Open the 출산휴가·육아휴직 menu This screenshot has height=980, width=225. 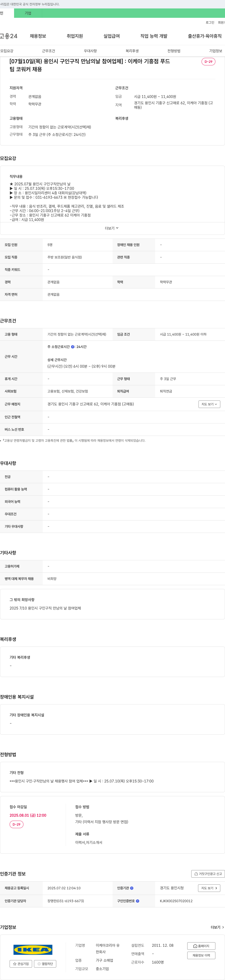(204, 36)
